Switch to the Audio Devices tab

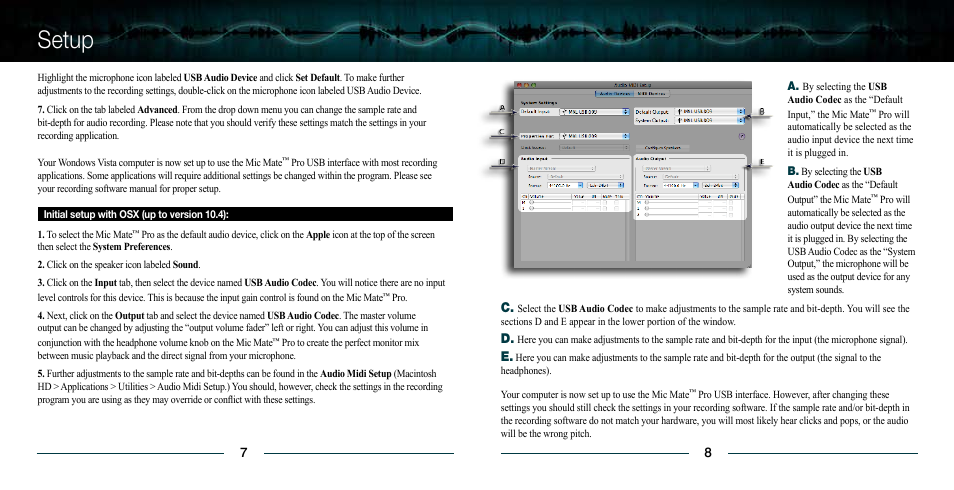coord(615,94)
